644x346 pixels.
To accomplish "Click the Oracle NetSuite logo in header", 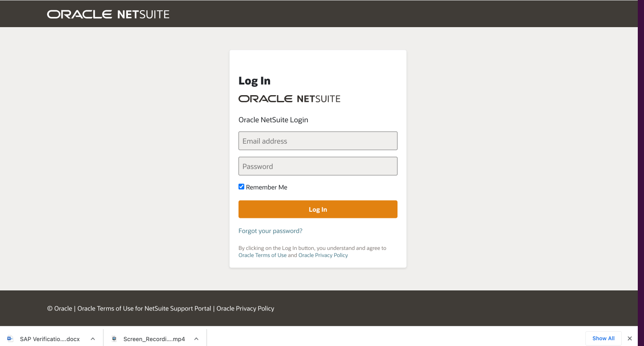I will point(108,14).
